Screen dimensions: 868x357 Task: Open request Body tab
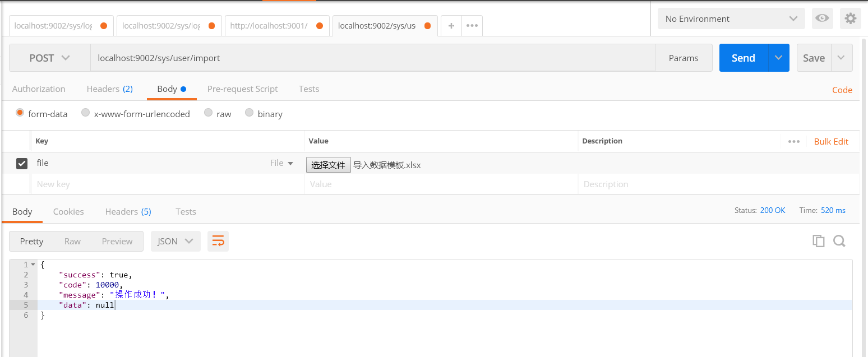172,89
